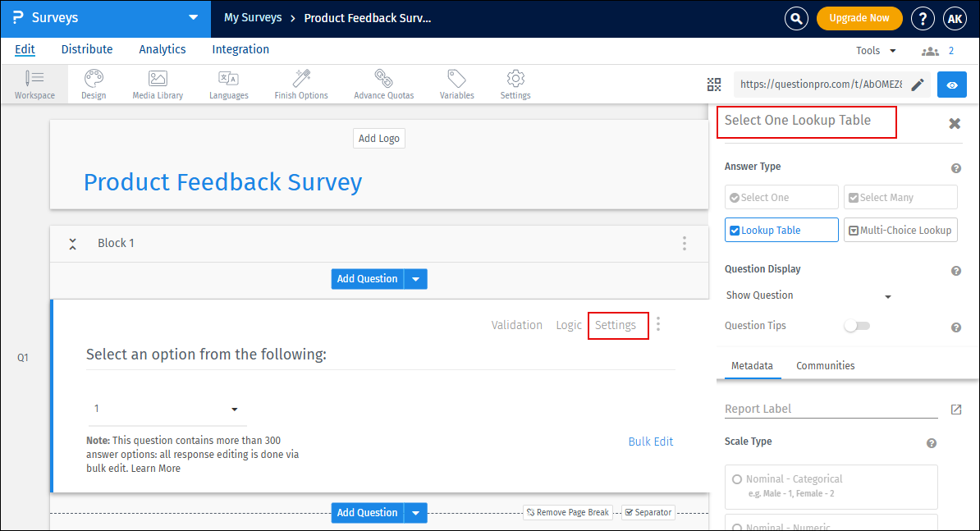Open the question Settings link

616,326
